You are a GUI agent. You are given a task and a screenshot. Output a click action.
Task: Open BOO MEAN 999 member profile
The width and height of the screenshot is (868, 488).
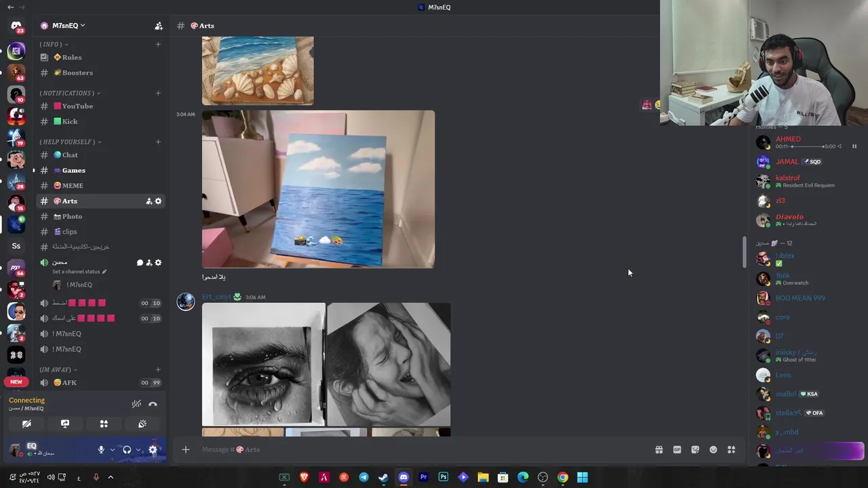point(807,298)
